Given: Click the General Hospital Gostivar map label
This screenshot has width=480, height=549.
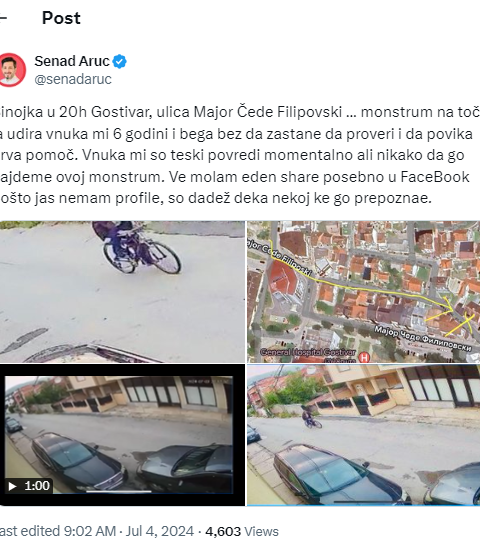Looking at the screenshot, I should (x=308, y=352).
